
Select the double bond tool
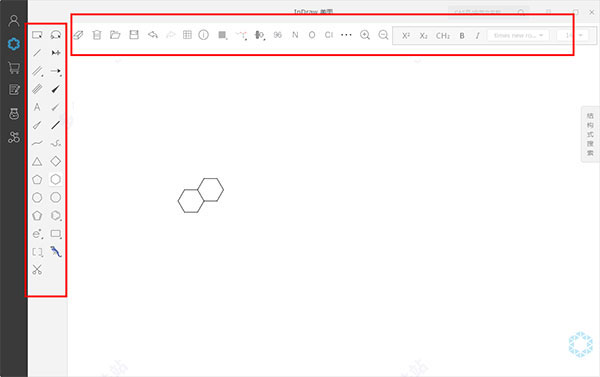click(x=37, y=71)
